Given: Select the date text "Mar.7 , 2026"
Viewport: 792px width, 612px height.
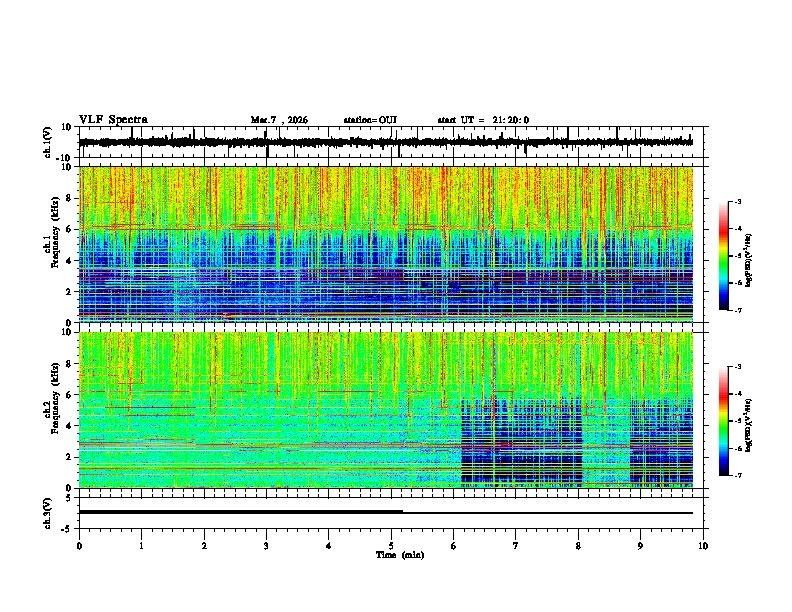Looking at the screenshot, I should (279, 120).
